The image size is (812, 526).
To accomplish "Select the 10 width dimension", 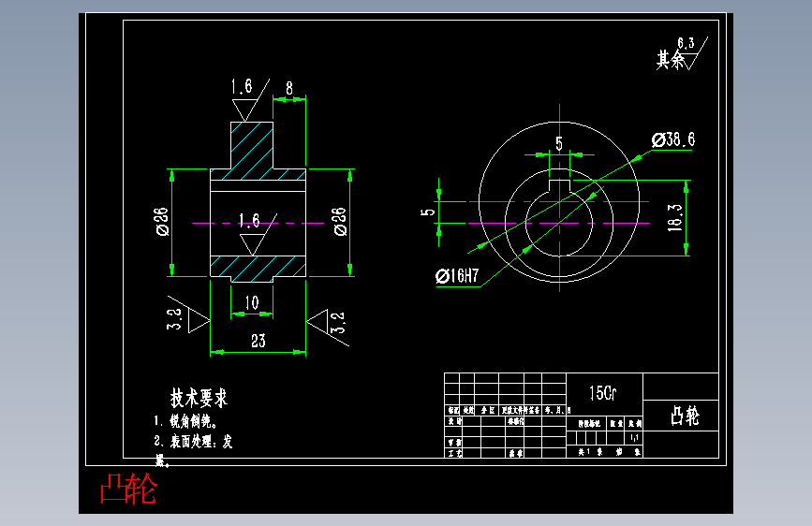I will pyautogui.click(x=252, y=303).
